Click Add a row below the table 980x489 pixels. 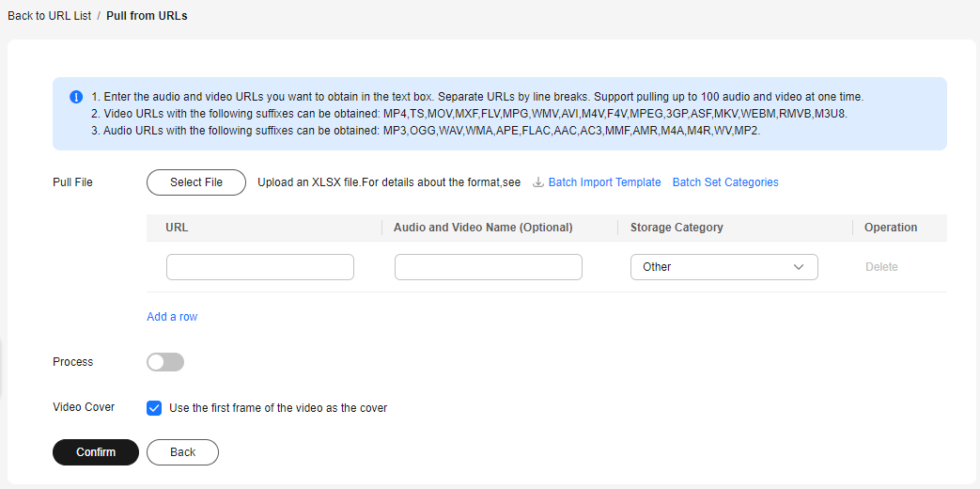point(172,316)
